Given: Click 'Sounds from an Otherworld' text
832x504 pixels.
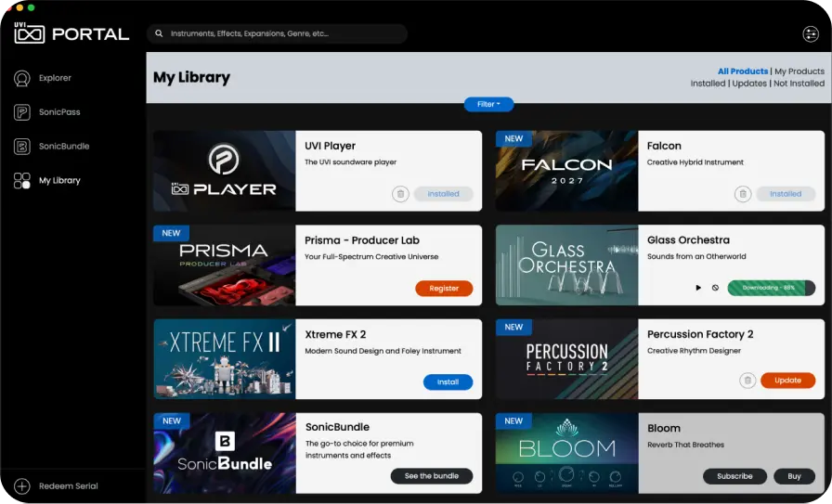Looking at the screenshot, I should pyautogui.click(x=696, y=257).
